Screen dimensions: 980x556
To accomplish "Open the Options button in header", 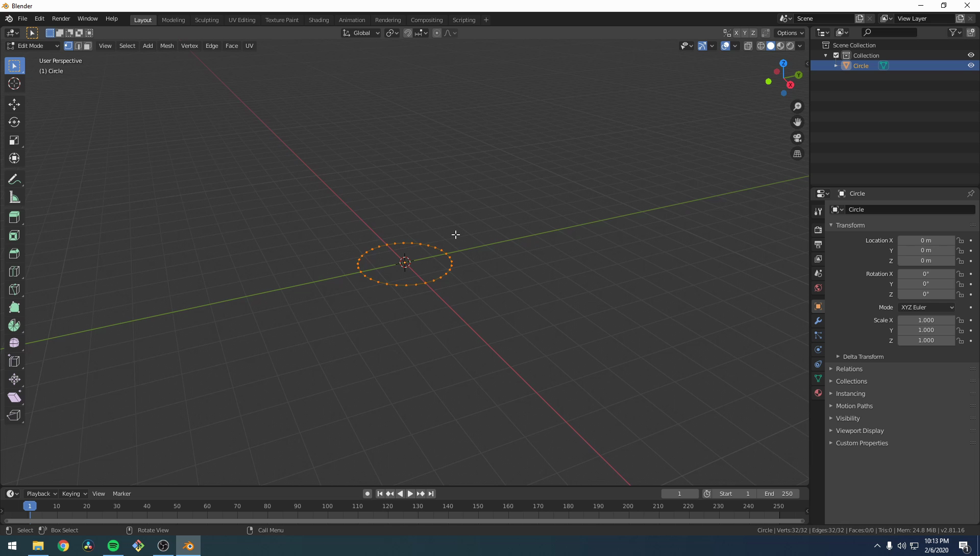I will click(790, 33).
